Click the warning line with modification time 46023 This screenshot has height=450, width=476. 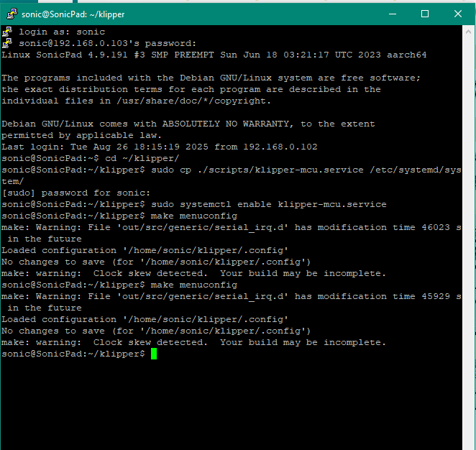232,233
